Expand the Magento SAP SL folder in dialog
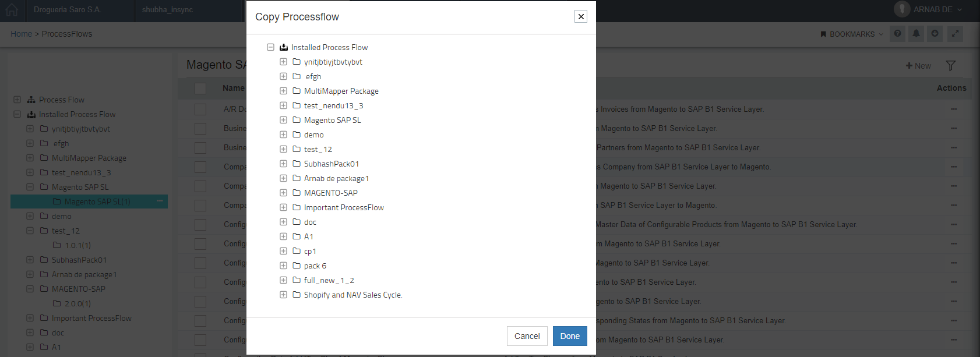Image resolution: width=980 pixels, height=357 pixels. pos(283,120)
